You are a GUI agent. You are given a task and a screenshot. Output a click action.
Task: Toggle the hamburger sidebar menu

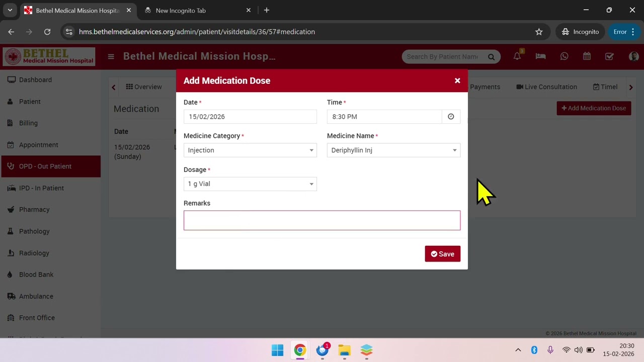(x=111, y=56)
